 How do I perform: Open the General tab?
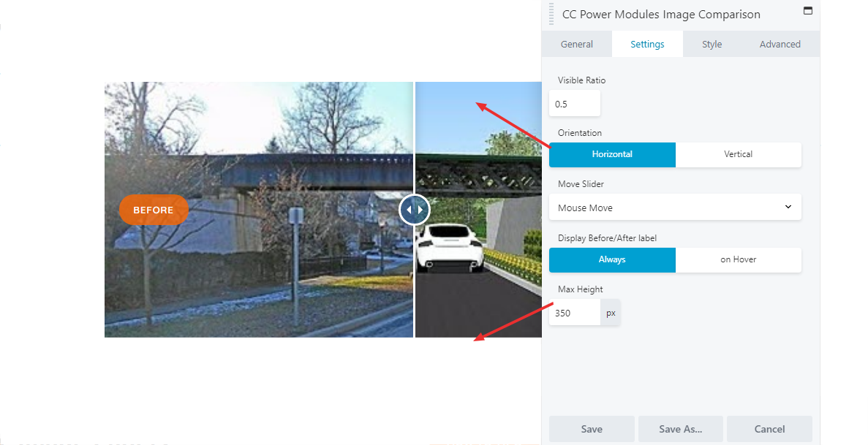coord(577,45)
